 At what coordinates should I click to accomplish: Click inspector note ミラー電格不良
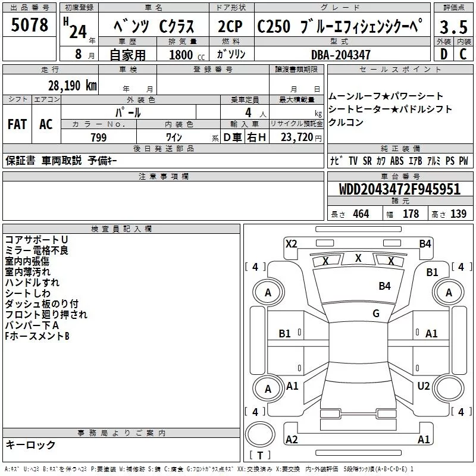click(x=37, y=250)
